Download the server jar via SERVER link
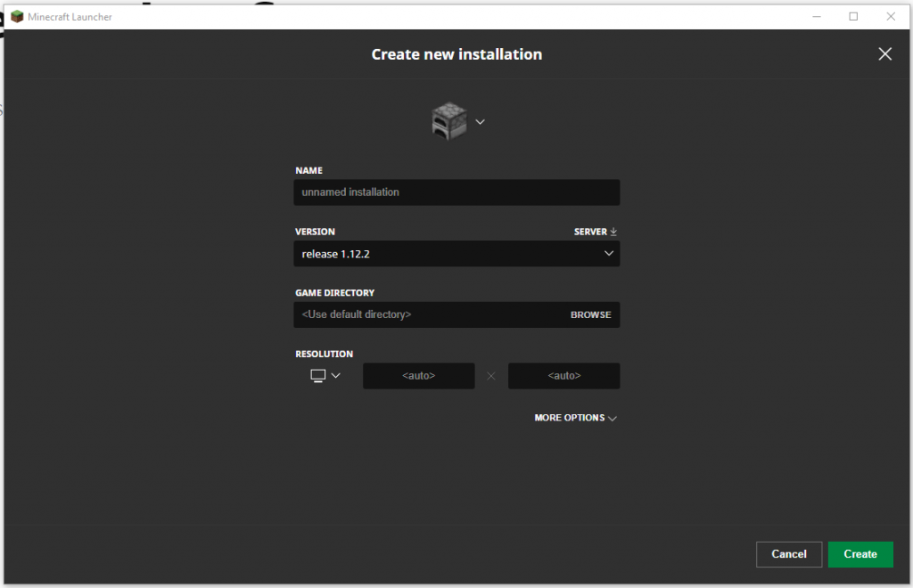Screen dimensions: 913x588 595,232
